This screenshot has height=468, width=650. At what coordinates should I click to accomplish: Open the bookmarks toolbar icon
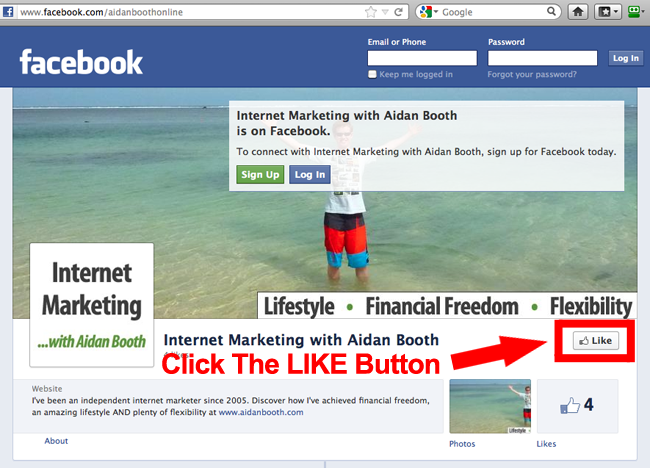pos(605,12)
